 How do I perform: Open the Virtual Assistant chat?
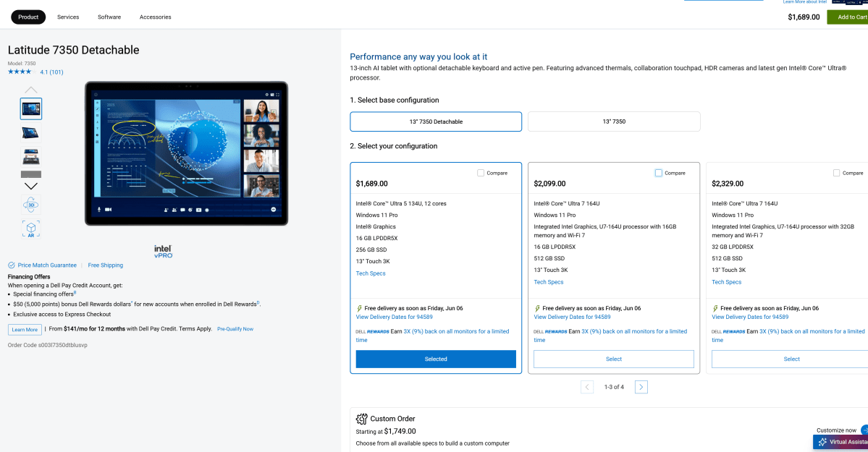click(840, 442)
